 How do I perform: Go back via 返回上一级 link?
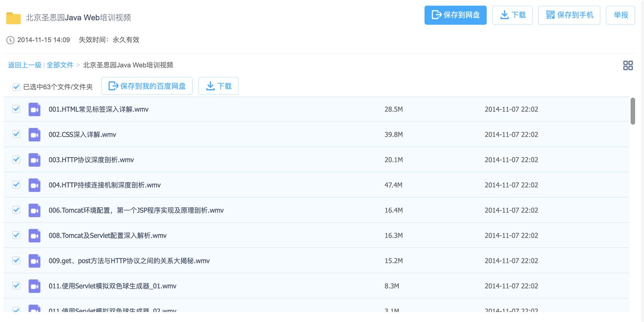(x=25, y=65)
